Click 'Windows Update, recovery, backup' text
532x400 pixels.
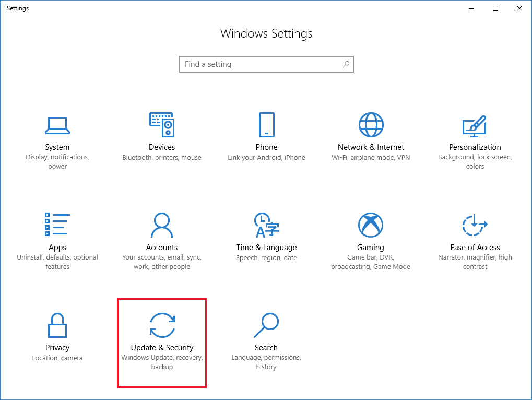[x=162, y=362]
